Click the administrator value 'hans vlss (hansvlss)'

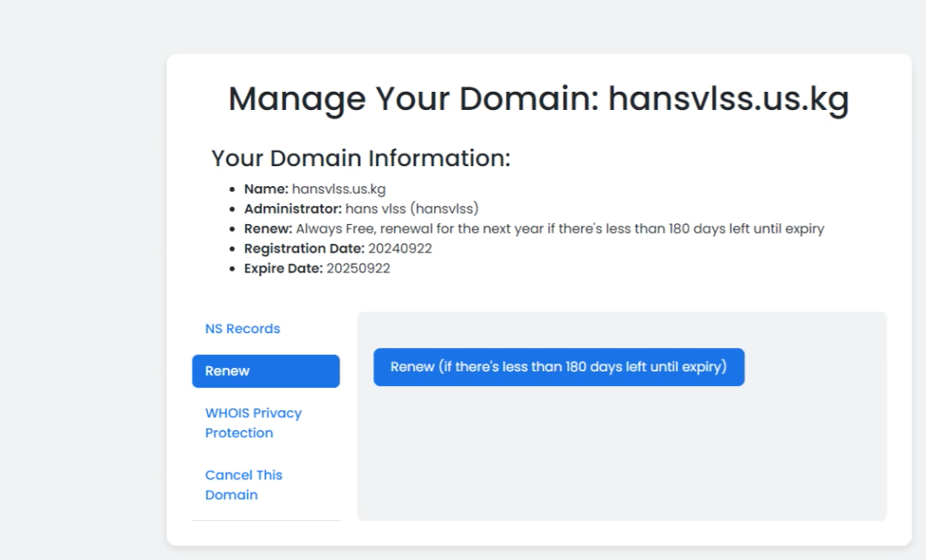point(411,209)
